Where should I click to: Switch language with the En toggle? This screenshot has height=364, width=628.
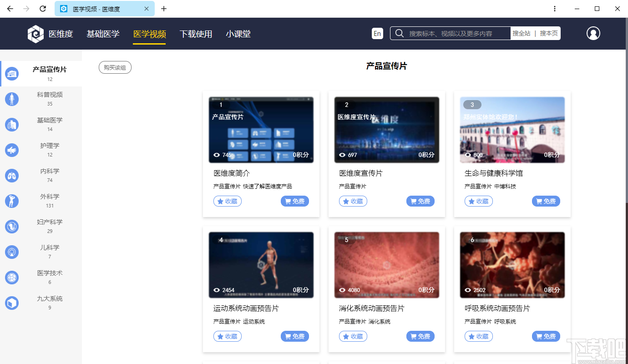[x=377, y=33]
